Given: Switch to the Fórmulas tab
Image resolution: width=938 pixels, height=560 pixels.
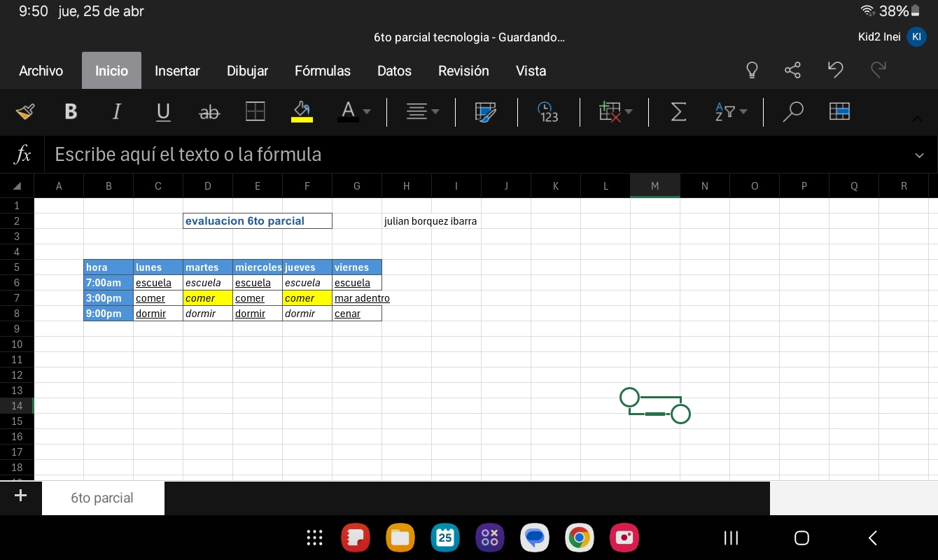Looking at the screenshot, I should [x=322, y=71].
